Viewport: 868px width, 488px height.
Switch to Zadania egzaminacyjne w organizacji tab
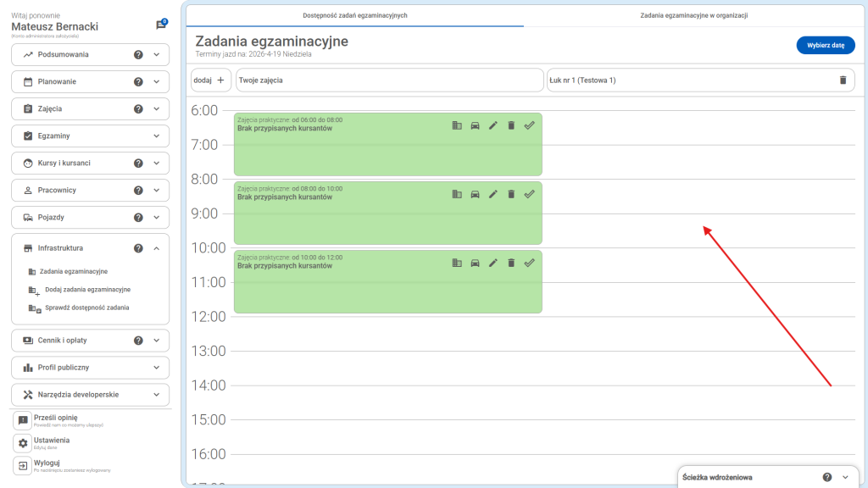click(x=693, y=15)
